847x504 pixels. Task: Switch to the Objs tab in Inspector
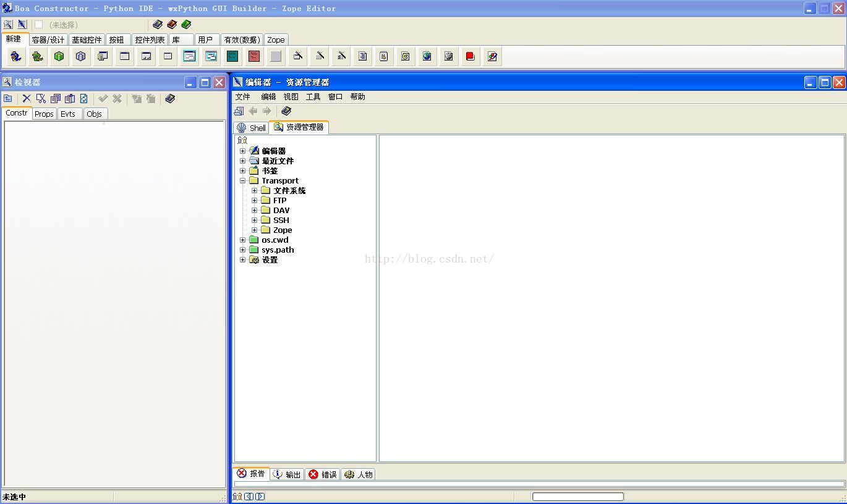[x=95, y=114]
